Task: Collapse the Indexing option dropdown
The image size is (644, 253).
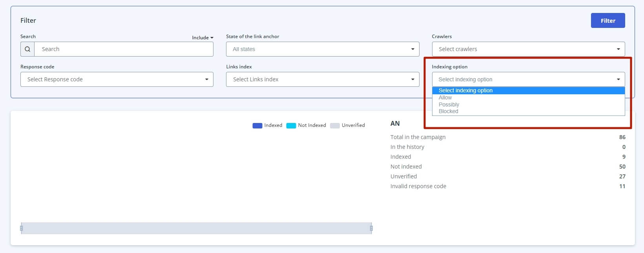Action: pyautogui.click(x=528, y=79)
